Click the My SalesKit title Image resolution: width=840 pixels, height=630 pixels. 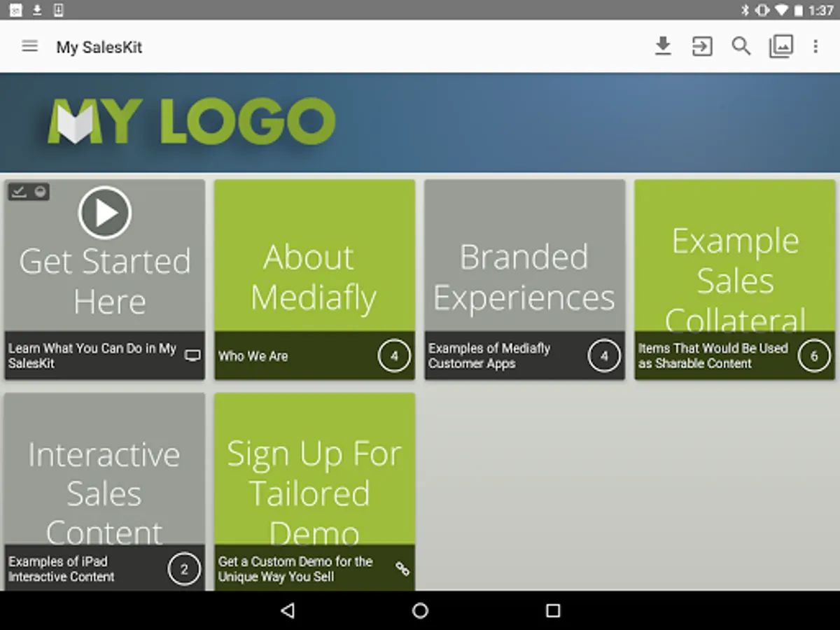pos(99,48)
